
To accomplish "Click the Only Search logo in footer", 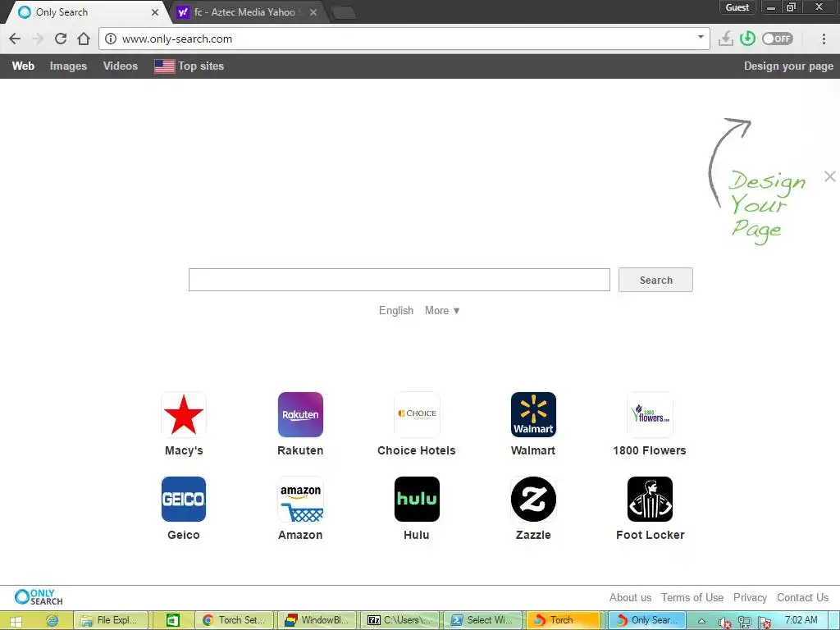I will coord(39,597).
